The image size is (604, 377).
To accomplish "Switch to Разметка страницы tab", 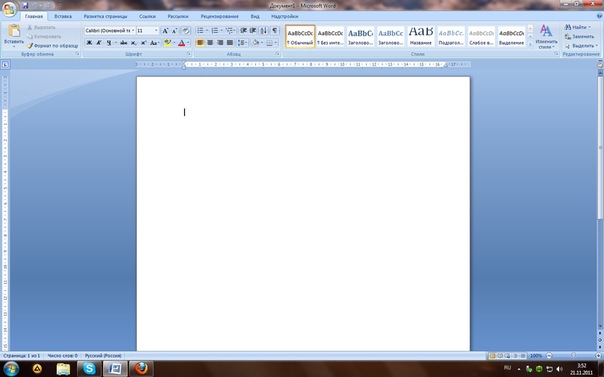I will tap(105, 16).
